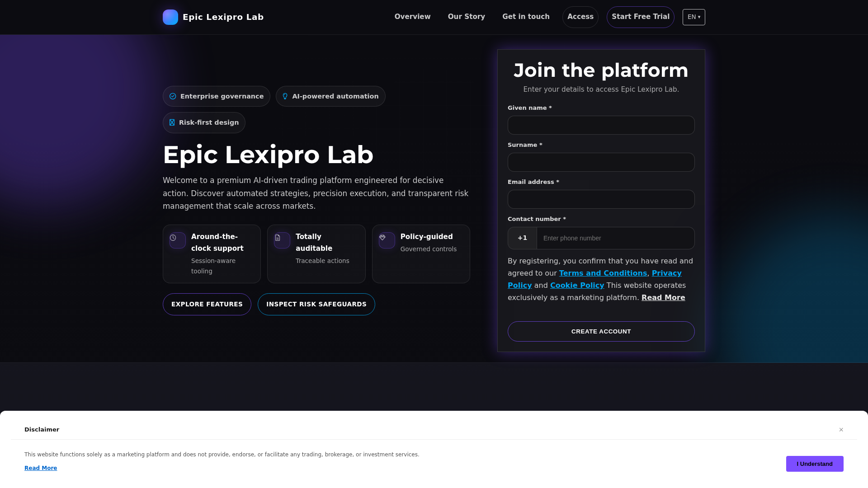This screenshot has width=868, height=488.
Task: Click the Enterprise governance checkmark icon
Action: pos(173,96)
